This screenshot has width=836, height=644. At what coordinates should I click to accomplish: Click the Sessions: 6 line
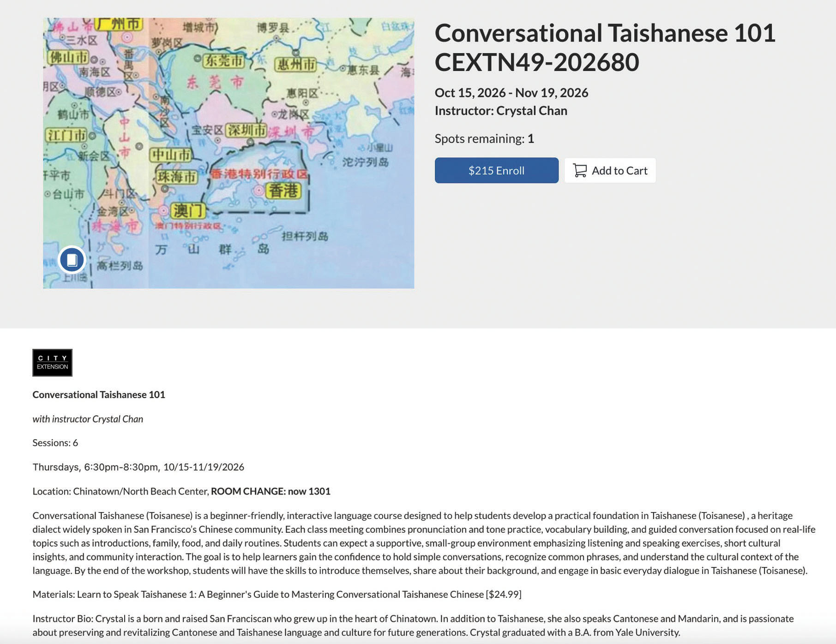pos(55,443)
